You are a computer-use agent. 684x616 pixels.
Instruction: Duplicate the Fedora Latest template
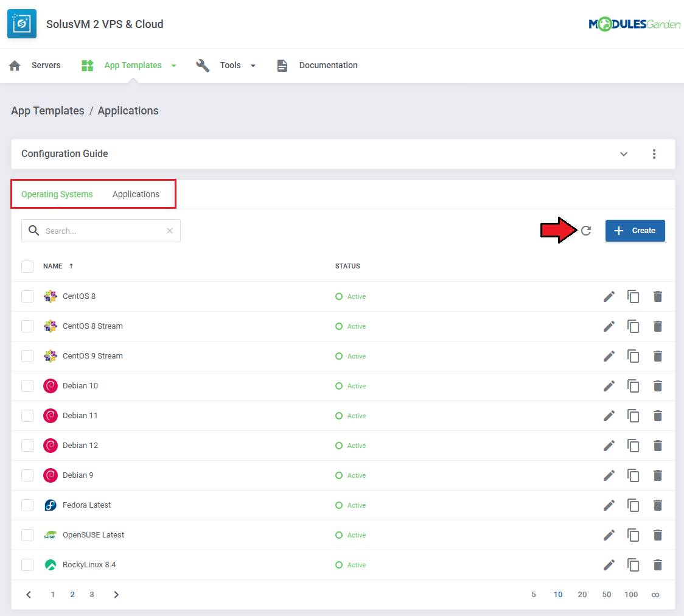(633, 505)
